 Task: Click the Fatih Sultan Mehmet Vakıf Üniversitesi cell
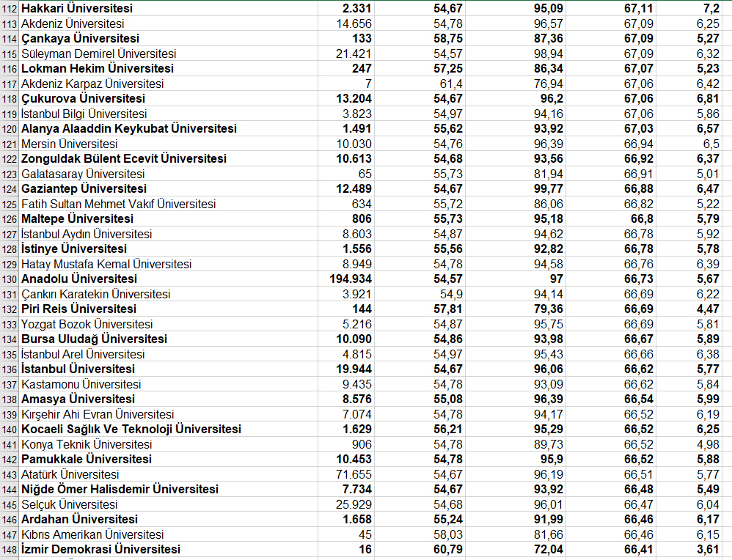click(168, 204)
